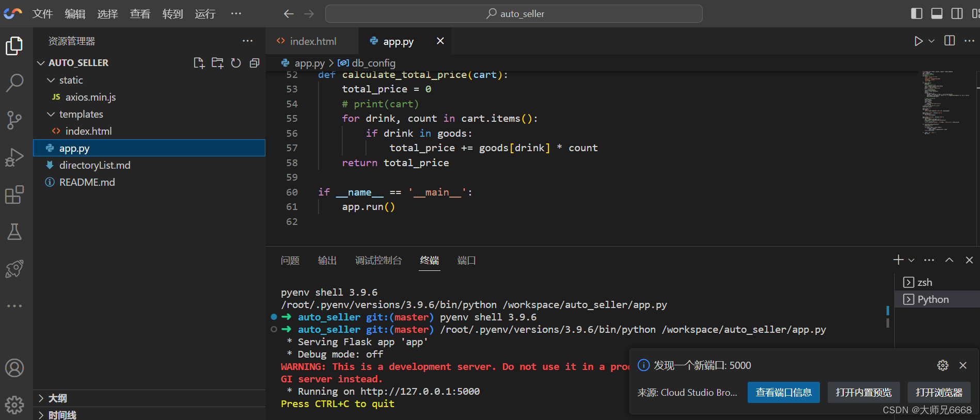Image resolution: width=980 pixels, height=420 pixels.
Task: Close the app.py editor tab
Action: point(440,41)
